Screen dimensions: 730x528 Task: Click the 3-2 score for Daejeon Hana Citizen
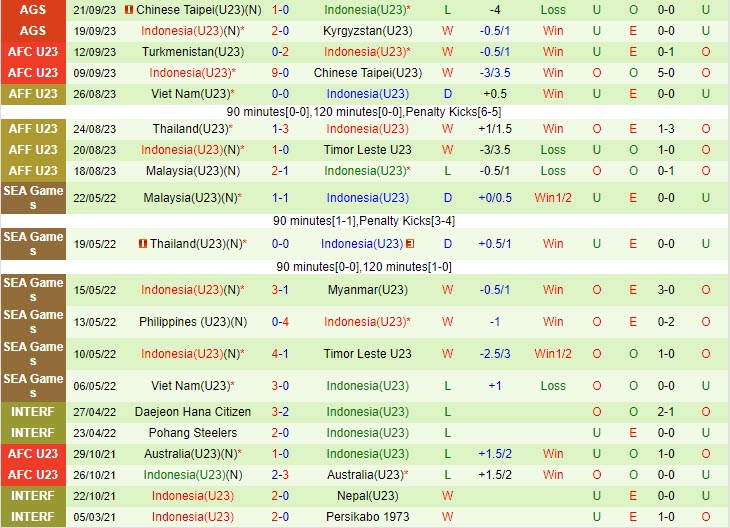[x=280, y=412]
